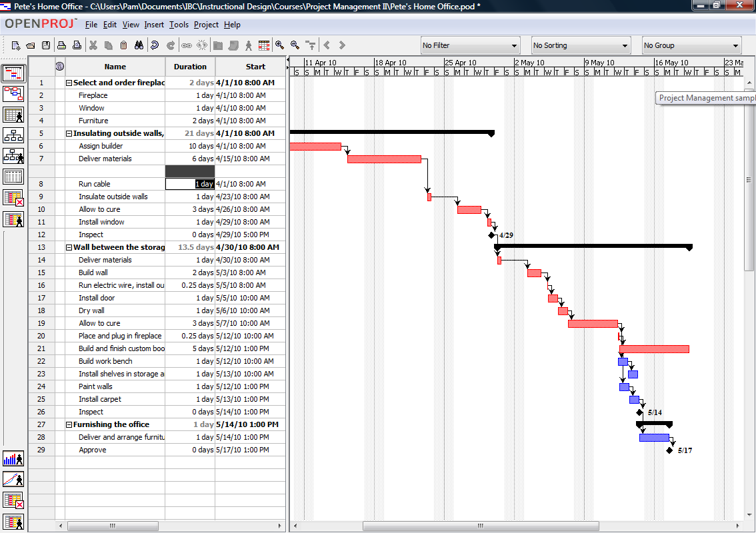Click the Zoom Out magnifier icon
Image resolution: width=756 pixels, height=533 pixels.
tap(295, 45)
